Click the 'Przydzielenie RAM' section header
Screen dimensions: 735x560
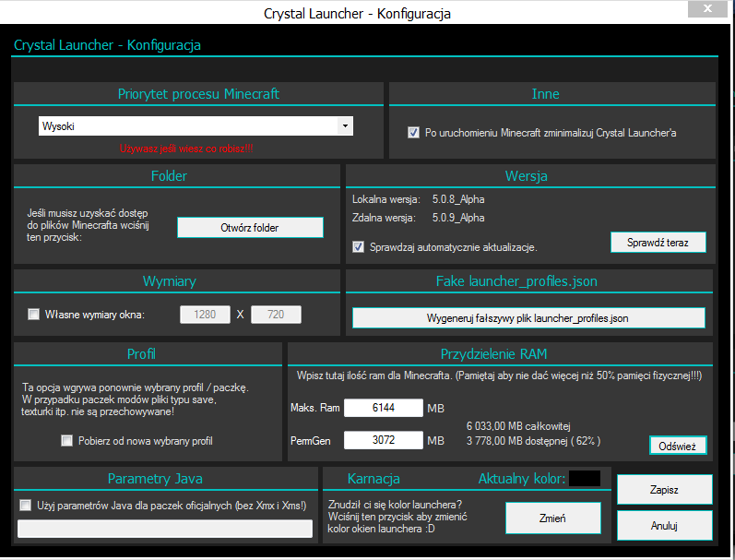click(x=493, y=354)
